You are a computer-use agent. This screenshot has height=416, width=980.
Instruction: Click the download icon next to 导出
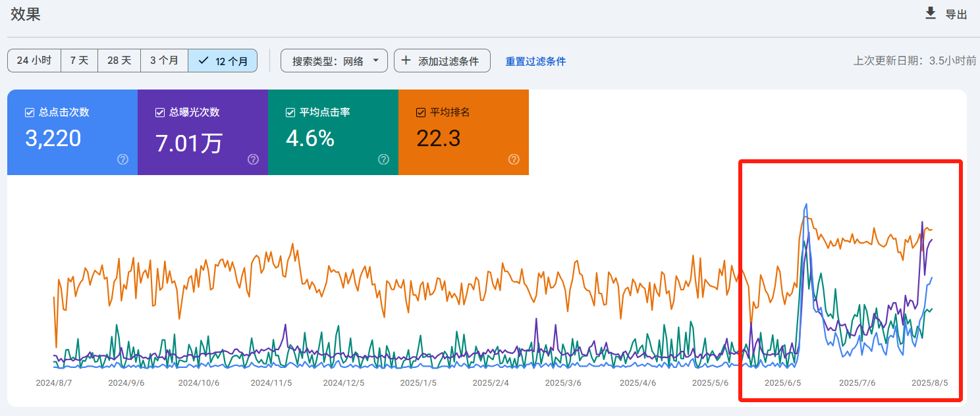[x=931, y=13]
